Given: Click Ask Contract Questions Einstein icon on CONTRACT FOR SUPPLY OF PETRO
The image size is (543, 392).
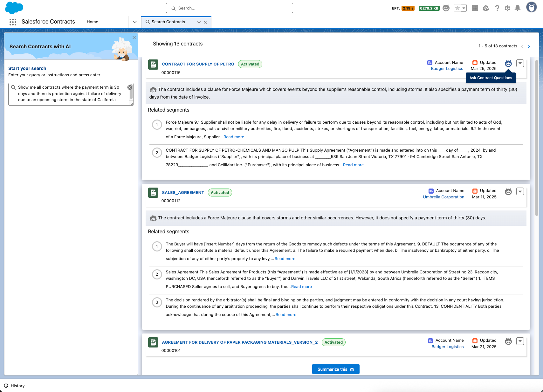Looking at the screenshot, I should tap(508, 63).
